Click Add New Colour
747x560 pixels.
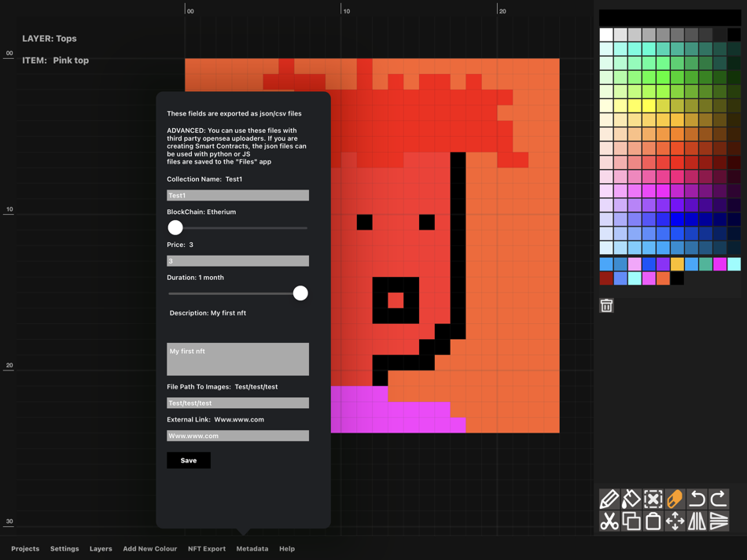pyautogui.click(x=149, y=549)
